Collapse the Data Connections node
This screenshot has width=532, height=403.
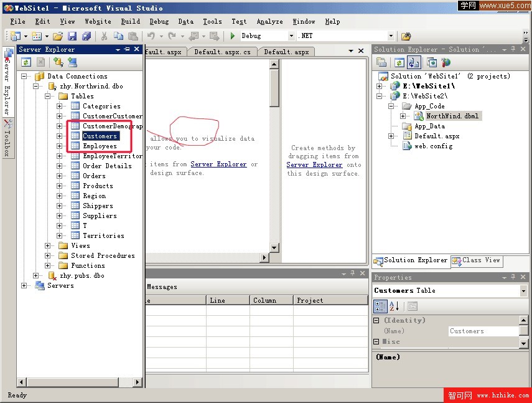pos(24,76)
